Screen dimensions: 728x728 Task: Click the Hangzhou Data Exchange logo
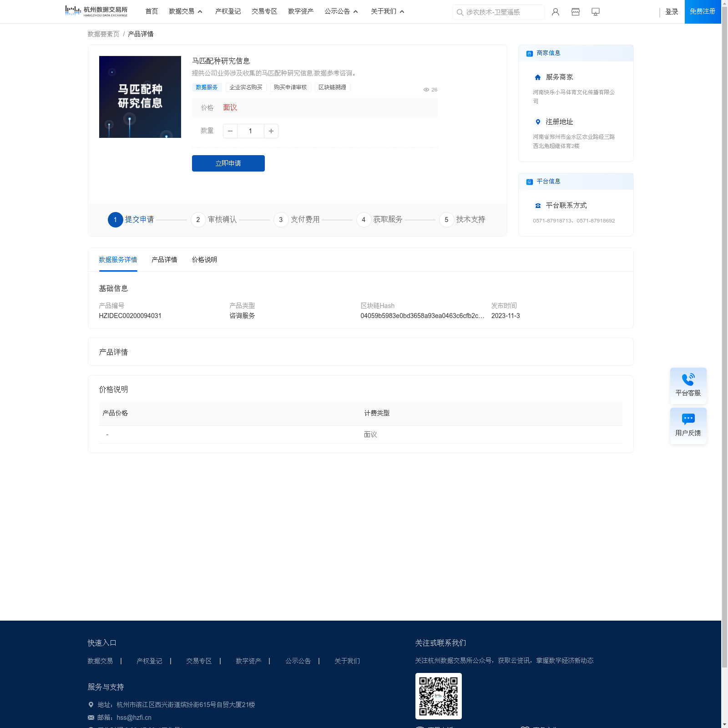tap(96, 11)
